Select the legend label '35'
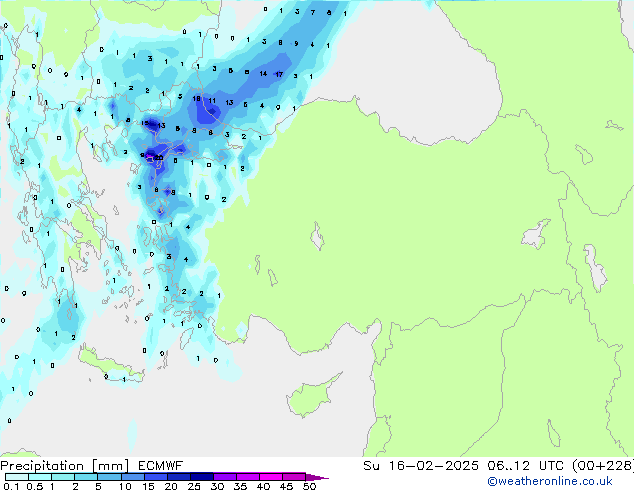The width and height of the screenshot is (634, 490). click(x=240, y=486)
